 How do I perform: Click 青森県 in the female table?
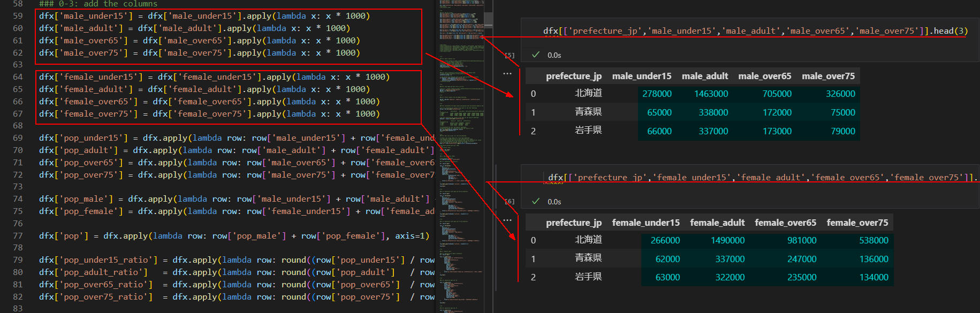[x=589, y=258]
